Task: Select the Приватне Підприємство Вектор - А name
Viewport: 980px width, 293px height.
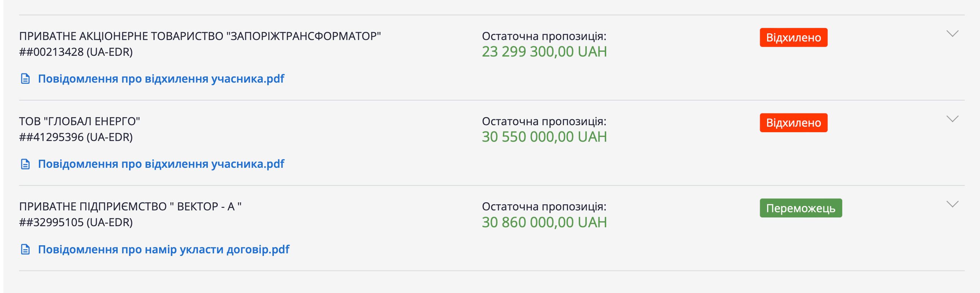Action: pos(130,206)
